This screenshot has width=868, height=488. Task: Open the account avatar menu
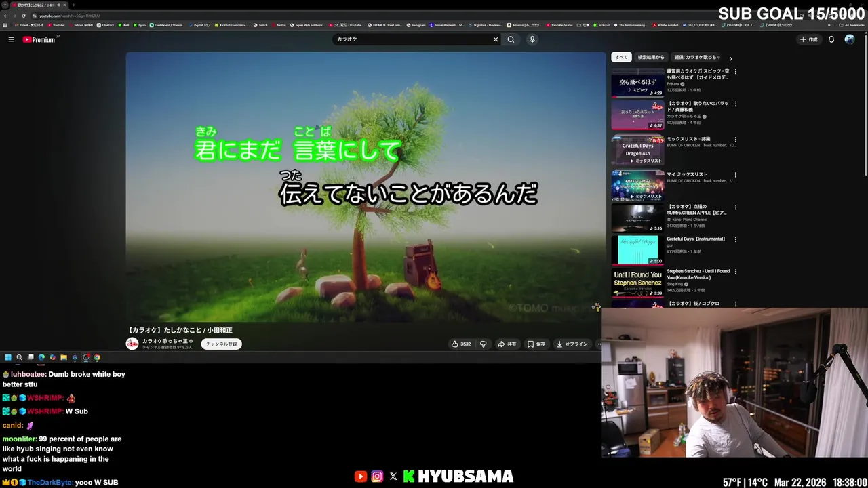[849, 39]
